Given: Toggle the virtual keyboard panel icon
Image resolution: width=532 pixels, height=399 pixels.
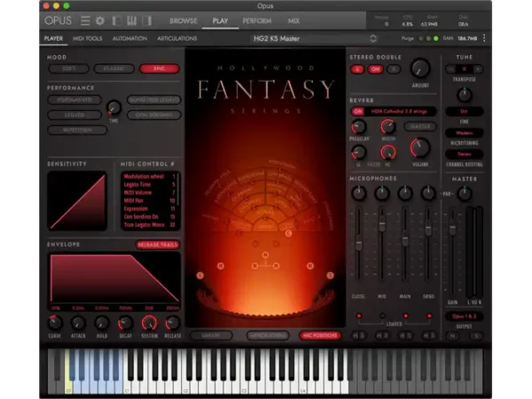Looking at the screenshot, I should 131,21.
